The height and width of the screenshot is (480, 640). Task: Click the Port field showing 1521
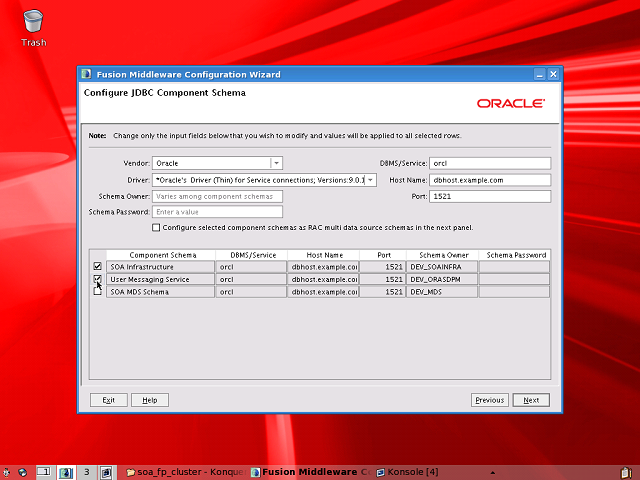(490, 196)
